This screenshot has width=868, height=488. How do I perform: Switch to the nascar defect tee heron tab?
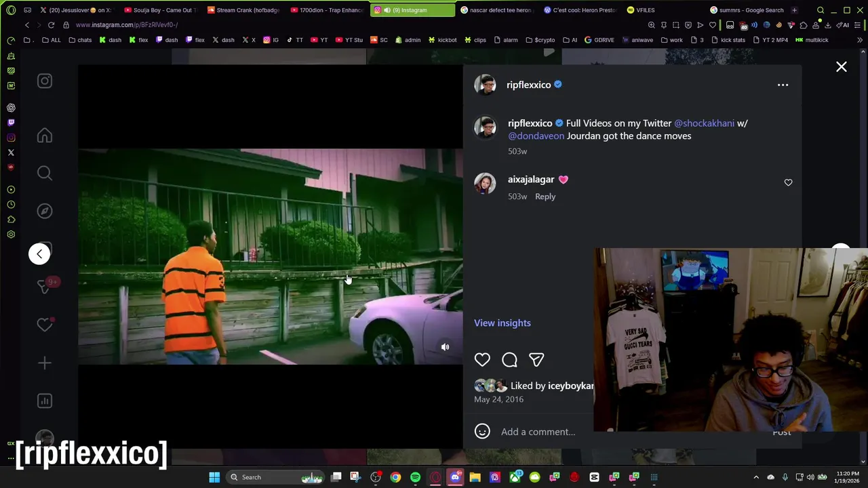pyautogui.click(x=497, y=10)
